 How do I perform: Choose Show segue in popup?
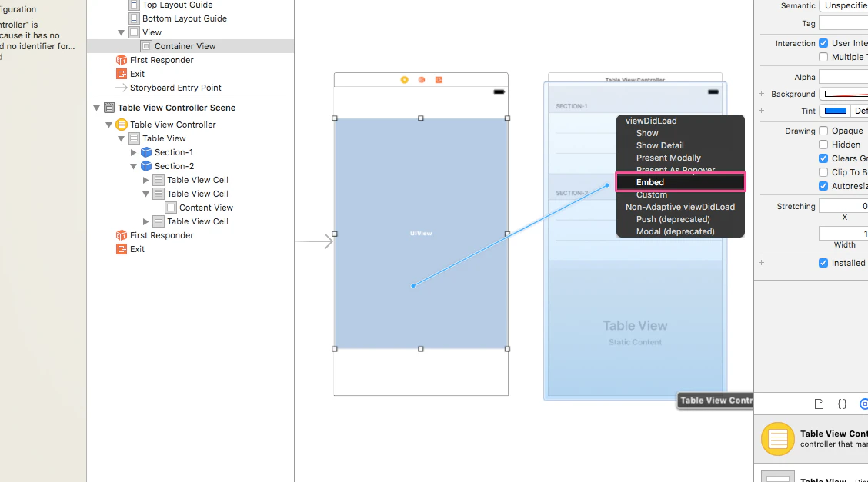pyautogui.click(x=646, y=133)
